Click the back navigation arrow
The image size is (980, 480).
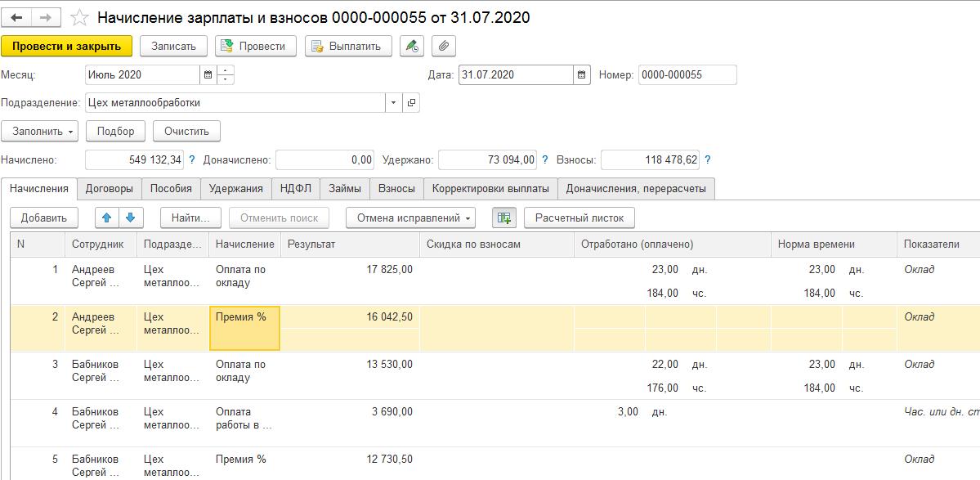pos(16,17)
